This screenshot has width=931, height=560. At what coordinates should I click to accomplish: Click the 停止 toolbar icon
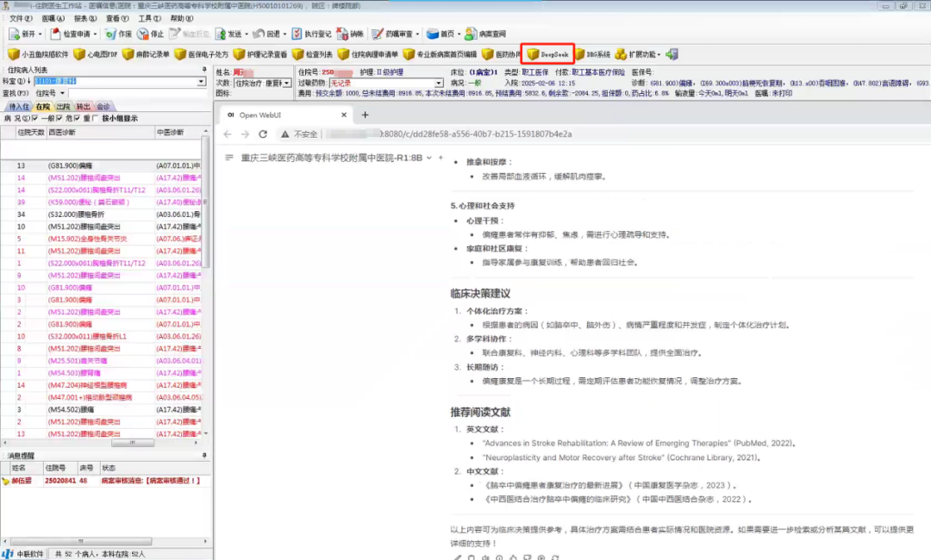click(142, 34)
